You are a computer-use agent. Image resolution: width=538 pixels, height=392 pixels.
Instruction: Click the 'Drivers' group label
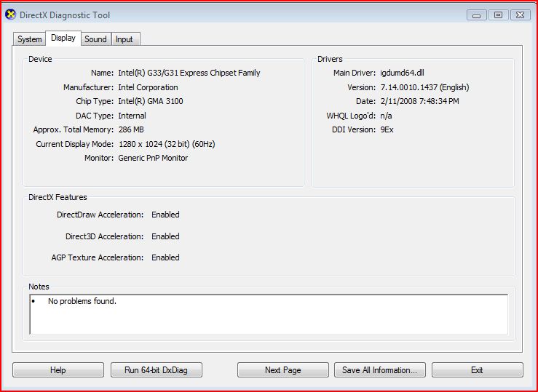[330, 59]
